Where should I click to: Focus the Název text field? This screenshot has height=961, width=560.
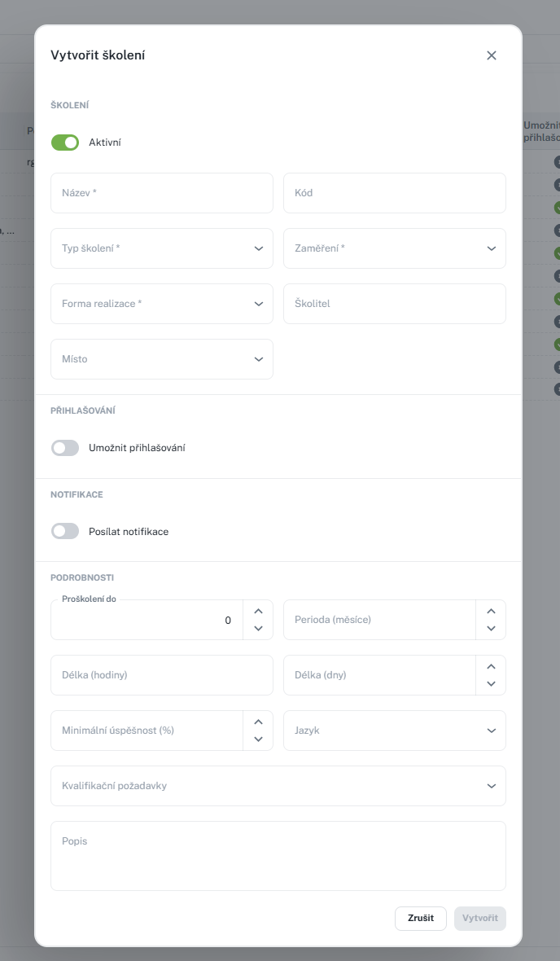pyautogui.click(x=162, y=193)
